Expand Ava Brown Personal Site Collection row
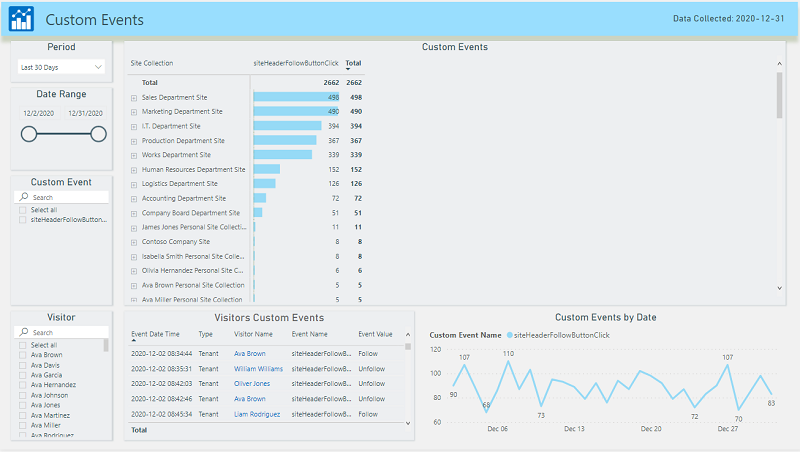This screenshot has width=800, height=452. [134, 286]
